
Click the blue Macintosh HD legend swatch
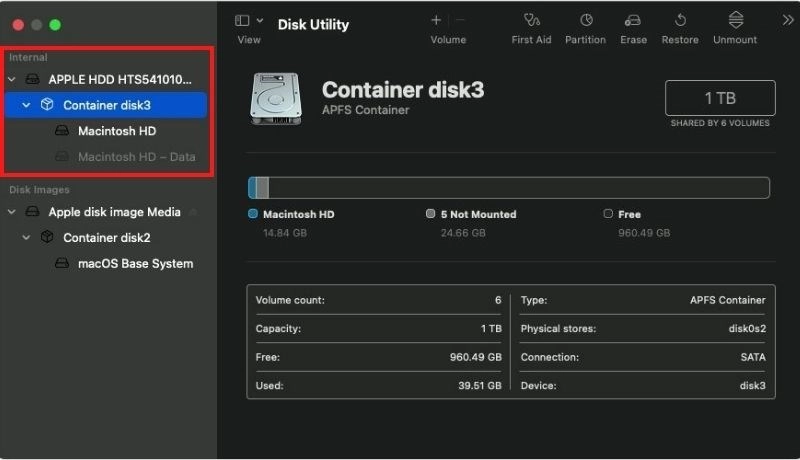(253, 214)
